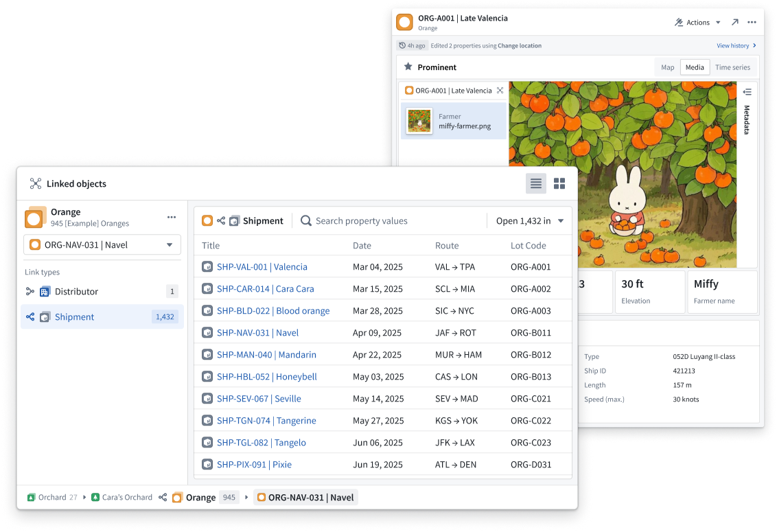Expand the Metadata side panel icon
This screenshot has width=777, height=532.
point(747,92)
